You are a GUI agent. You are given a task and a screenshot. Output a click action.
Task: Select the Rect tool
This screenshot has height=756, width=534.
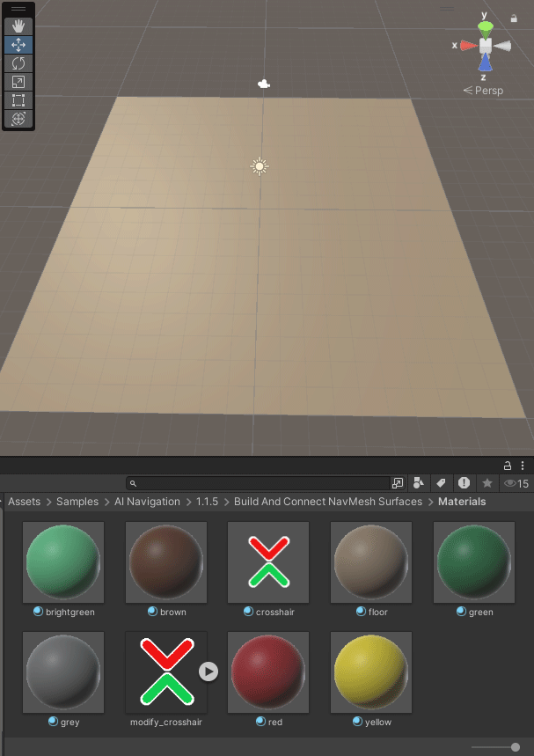(18, 100)
